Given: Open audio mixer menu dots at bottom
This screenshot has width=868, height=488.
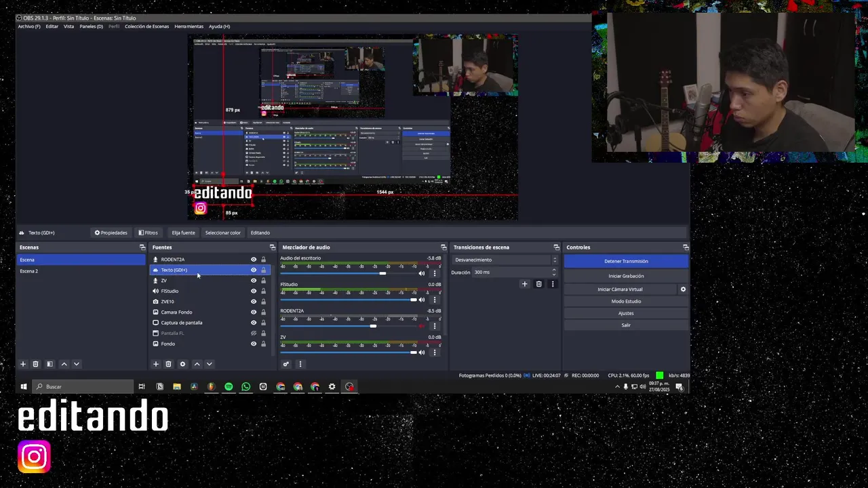Looking at the screenshot, I should tap(300, 364).
